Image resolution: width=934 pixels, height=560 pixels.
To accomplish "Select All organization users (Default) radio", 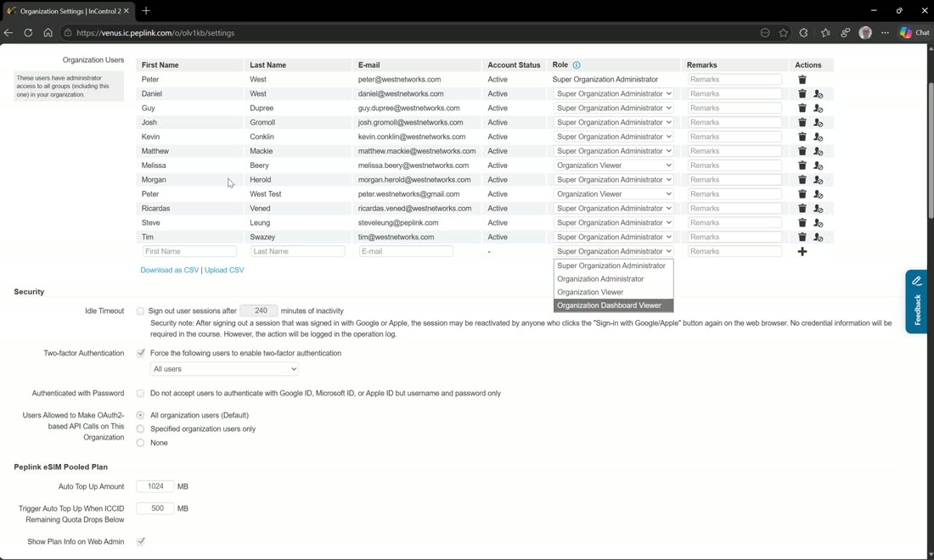I will pos(141,416).
